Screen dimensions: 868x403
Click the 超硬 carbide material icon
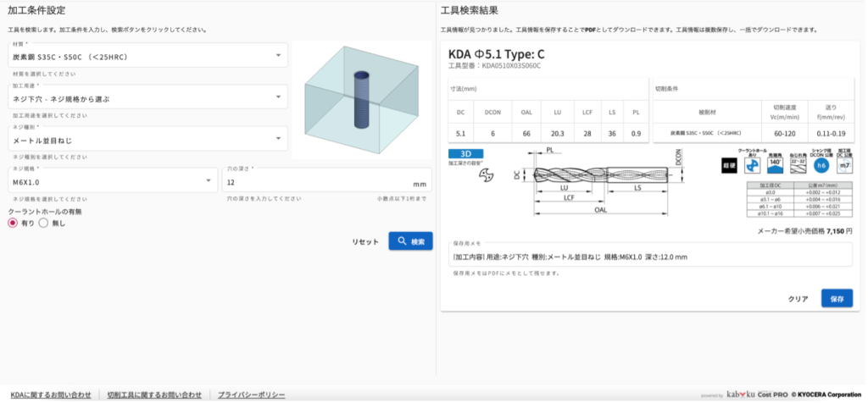[x=728, y=166]
